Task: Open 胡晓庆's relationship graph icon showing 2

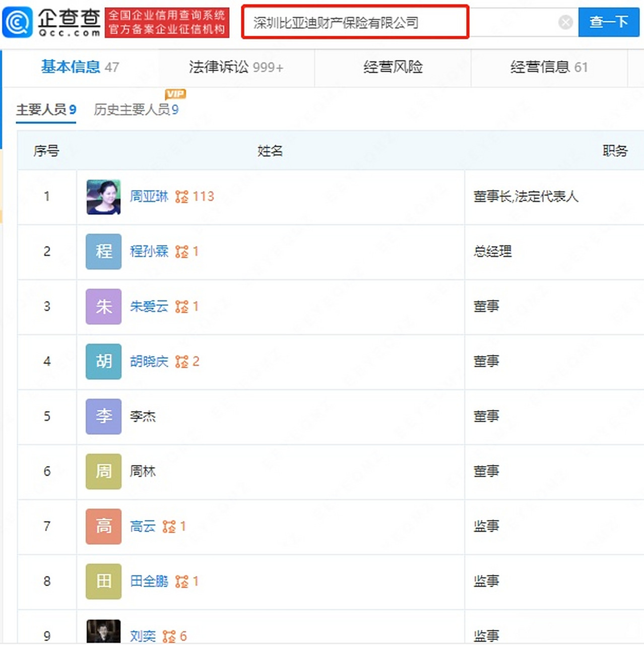Action: coord(182,362)
